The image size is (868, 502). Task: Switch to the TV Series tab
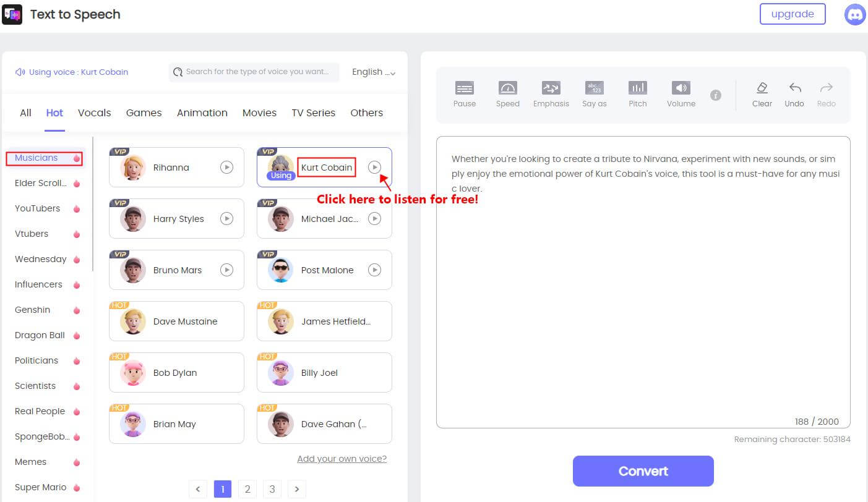[x=314, y=113]
